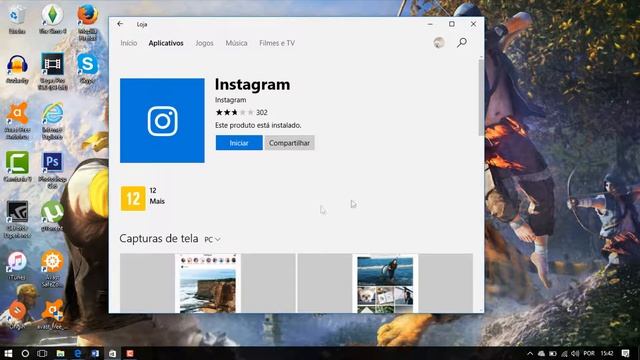Open GeForce Experience desktop shortcut
The width and height of the screenshot is (640, 360).
(x=17, y=220)
